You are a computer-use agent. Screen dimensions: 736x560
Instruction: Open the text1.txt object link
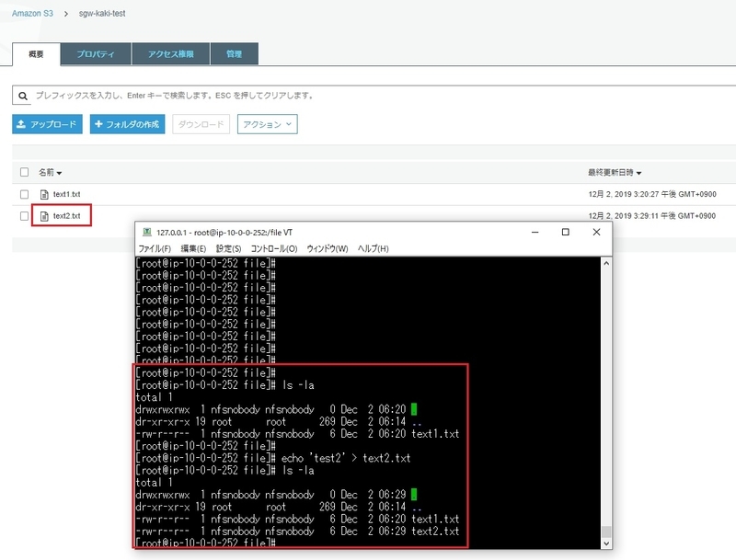[x=66, y=194]
